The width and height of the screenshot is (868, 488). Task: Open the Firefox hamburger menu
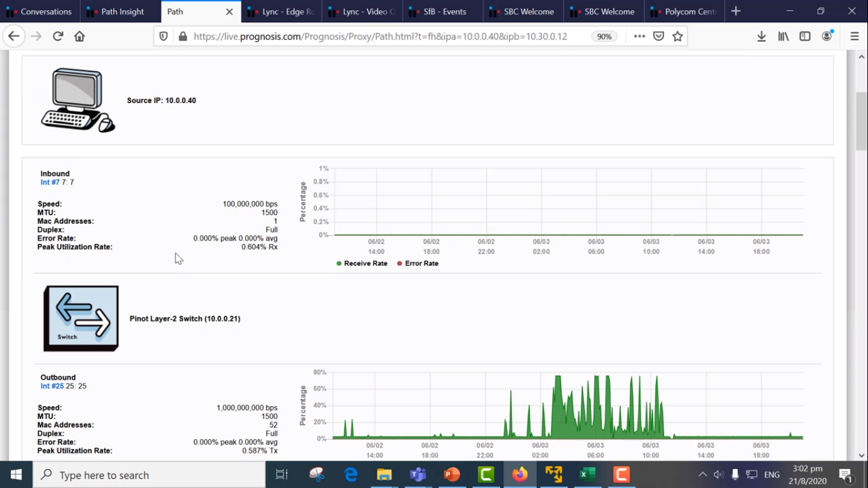pyautogui.click(x=855, y=36)
